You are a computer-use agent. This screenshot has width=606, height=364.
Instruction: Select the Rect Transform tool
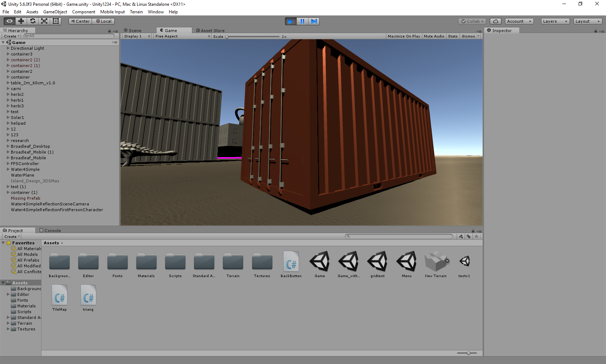(56, 21)
